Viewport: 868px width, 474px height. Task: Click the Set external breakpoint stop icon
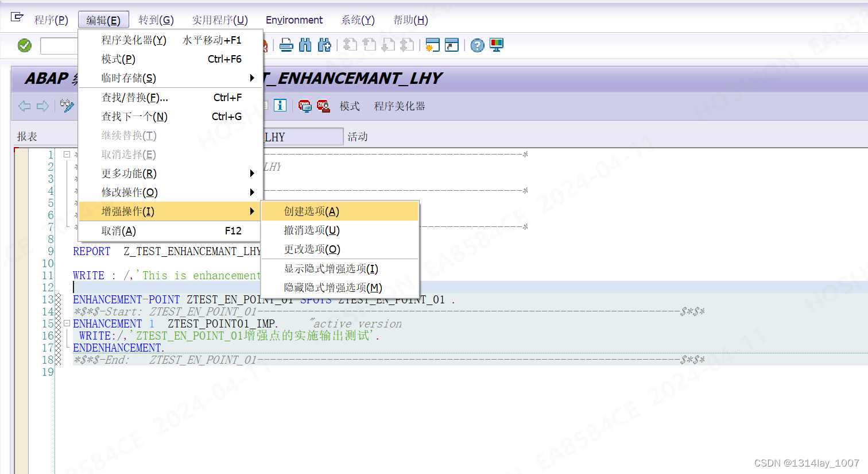pos(323,106)
